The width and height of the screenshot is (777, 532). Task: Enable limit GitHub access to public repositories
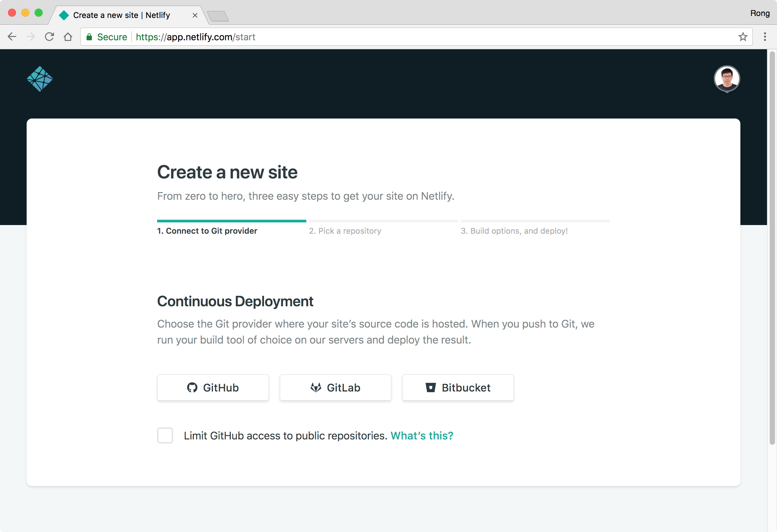point(165,435)
